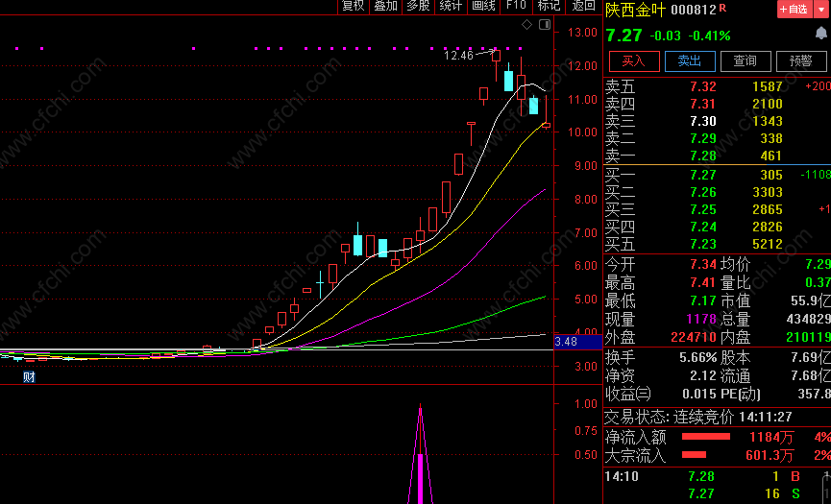Select 买四 bid price 7.24
Viewport: 831px width, 504px height.
coord(702,228)
